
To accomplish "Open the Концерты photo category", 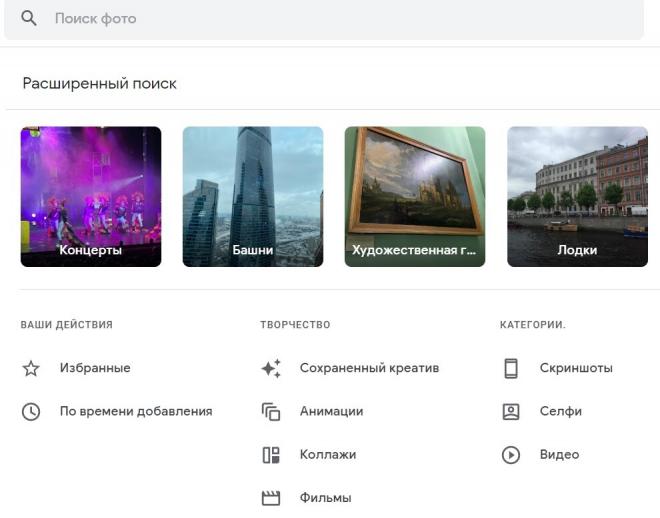I will [x=91, y=197].
